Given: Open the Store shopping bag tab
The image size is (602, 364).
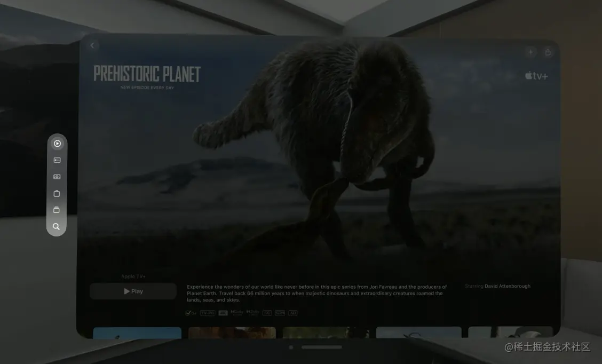Looking at the screenshot, I should click(57, 194).
